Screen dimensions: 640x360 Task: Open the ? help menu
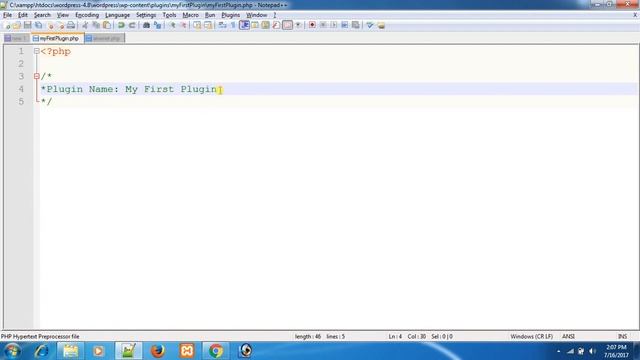[x=275, y=15]
